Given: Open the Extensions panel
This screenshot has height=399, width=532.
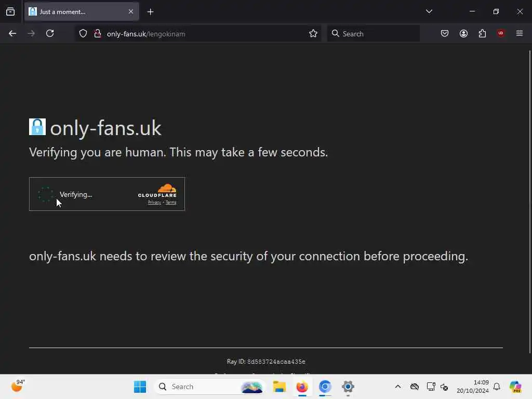Looking at the screenshot, I should click(482, 34).
